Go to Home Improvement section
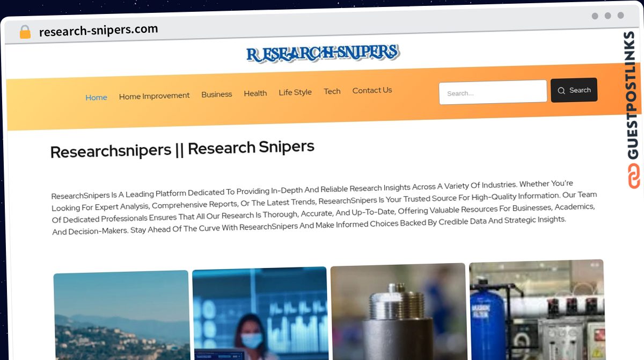 tap(154, 96)
